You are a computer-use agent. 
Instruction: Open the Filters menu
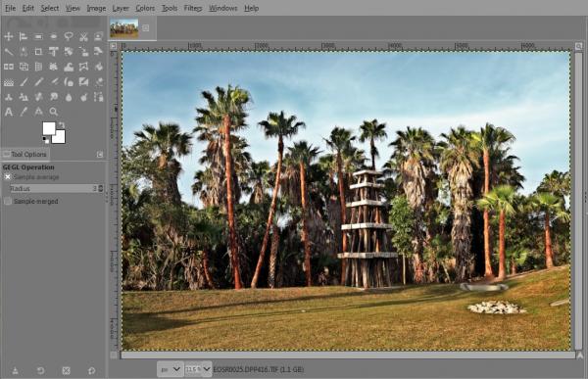[193, 8]
